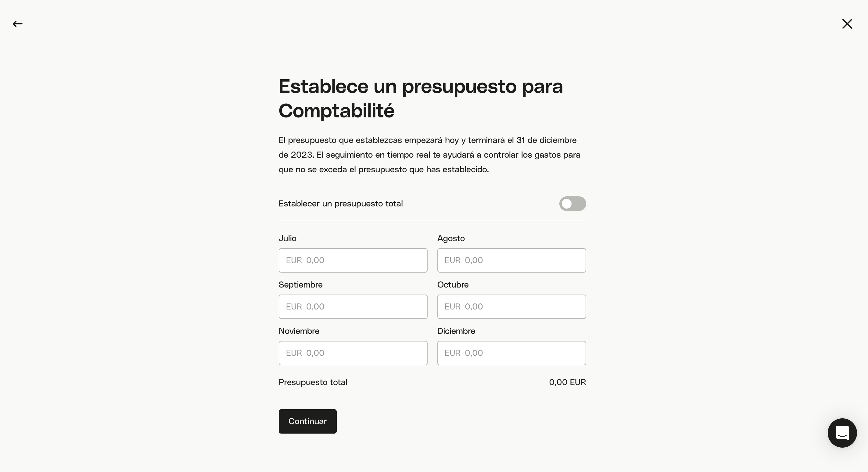
Task: Click the 'Presupuesto total' summary label
Action: click(313, 382)
